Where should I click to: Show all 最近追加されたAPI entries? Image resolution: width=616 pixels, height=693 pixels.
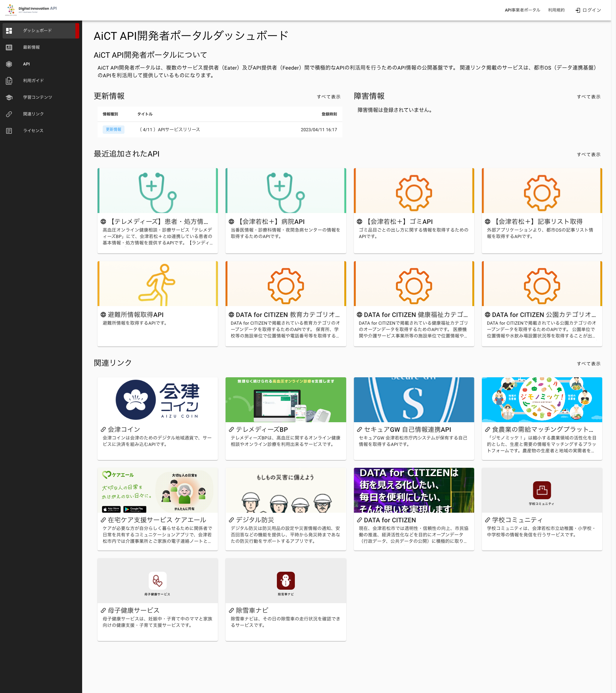click(588, 154)
